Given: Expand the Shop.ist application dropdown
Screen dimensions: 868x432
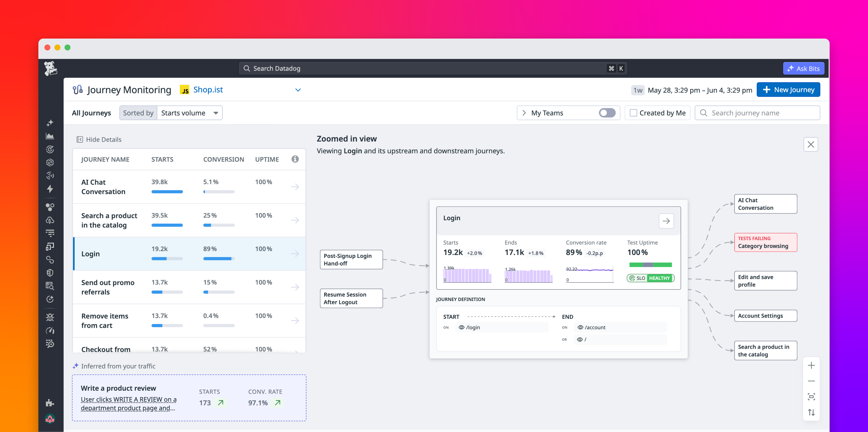Looking at the screenshot, I should pyautogui.click(x=298, y=90).
